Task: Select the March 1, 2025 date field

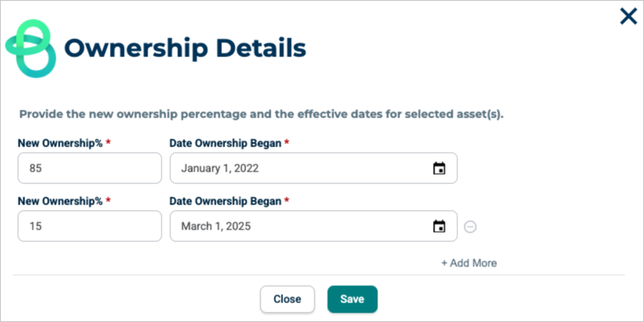Action: click(298, 227)
